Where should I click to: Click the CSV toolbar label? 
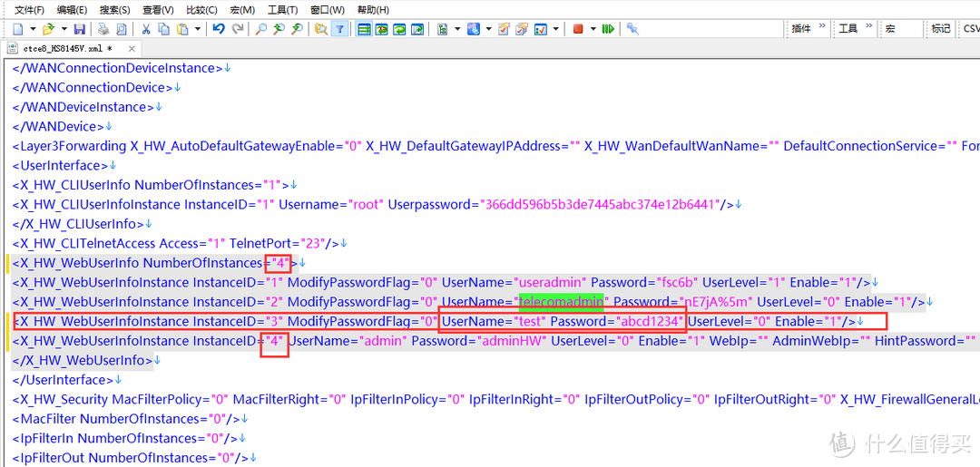pyautogui.click(x=971, y=29)
